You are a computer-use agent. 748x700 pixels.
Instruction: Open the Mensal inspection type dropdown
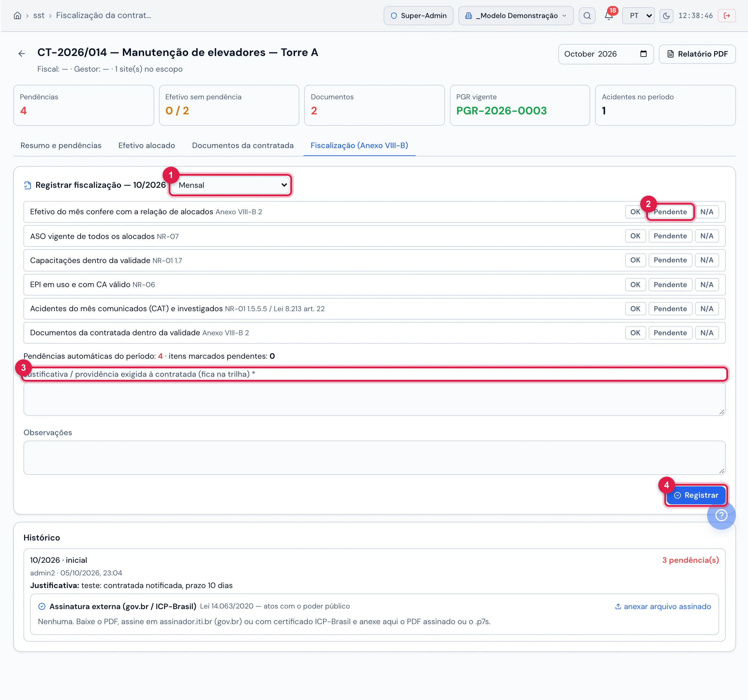tap(231, 185)
